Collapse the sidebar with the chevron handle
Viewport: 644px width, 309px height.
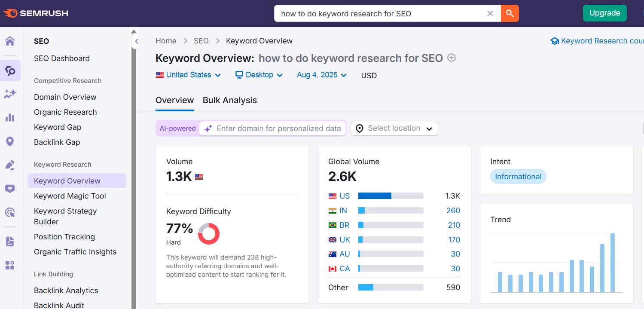(x=136, y=42)
